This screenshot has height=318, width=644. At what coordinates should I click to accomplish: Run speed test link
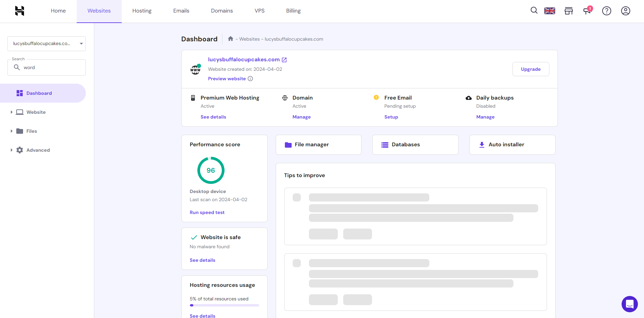click(207, 212)
